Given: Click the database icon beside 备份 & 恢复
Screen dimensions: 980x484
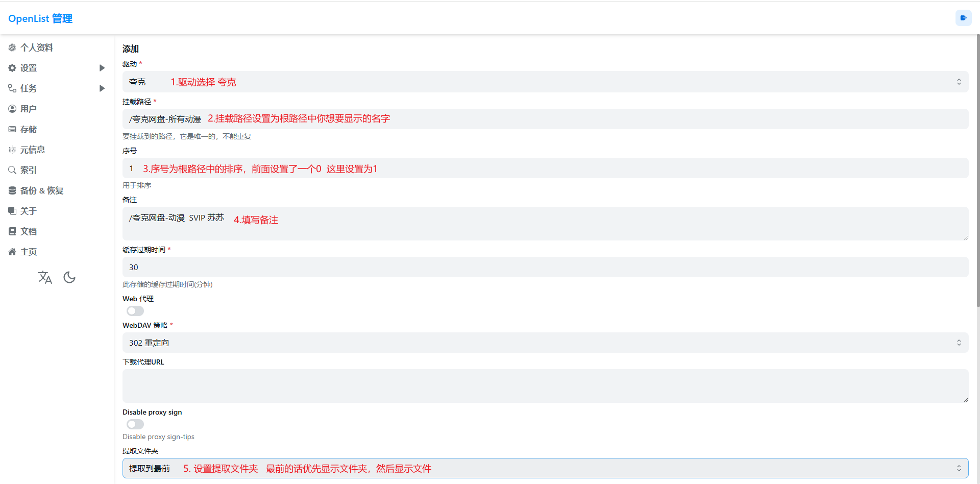Looking at the screenshot, I should click(12, 190).
